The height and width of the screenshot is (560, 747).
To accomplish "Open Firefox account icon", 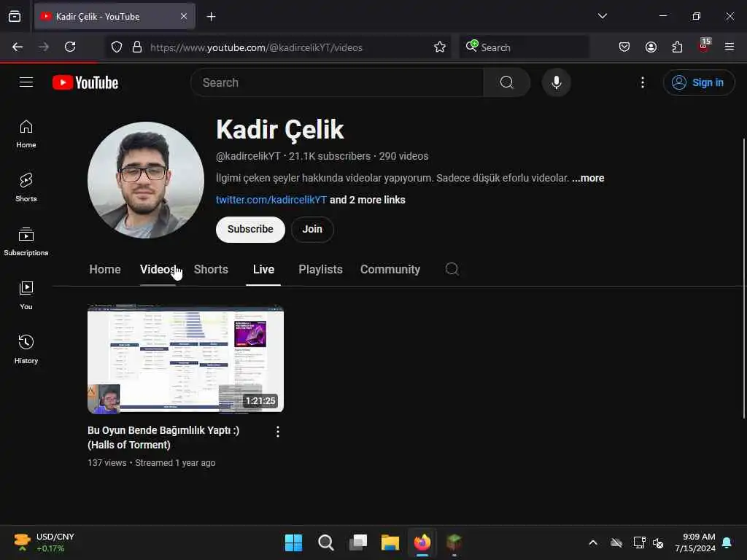I will pyautogui.click(x=651, y=47).
